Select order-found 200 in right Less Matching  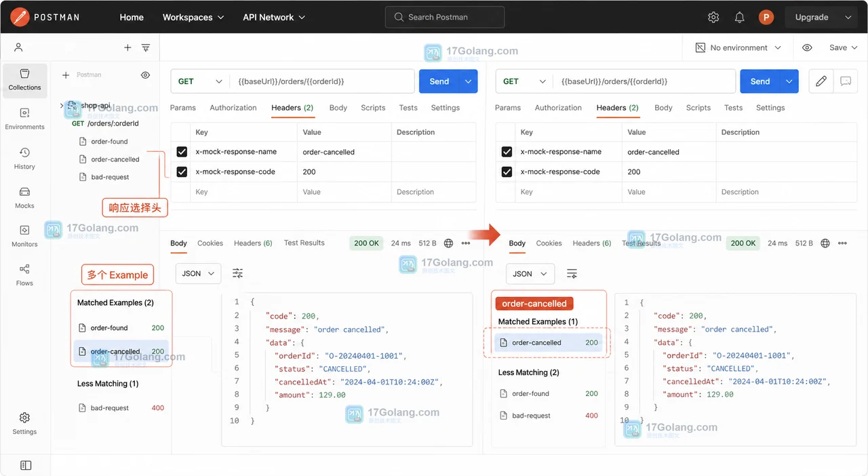point(549,393)
